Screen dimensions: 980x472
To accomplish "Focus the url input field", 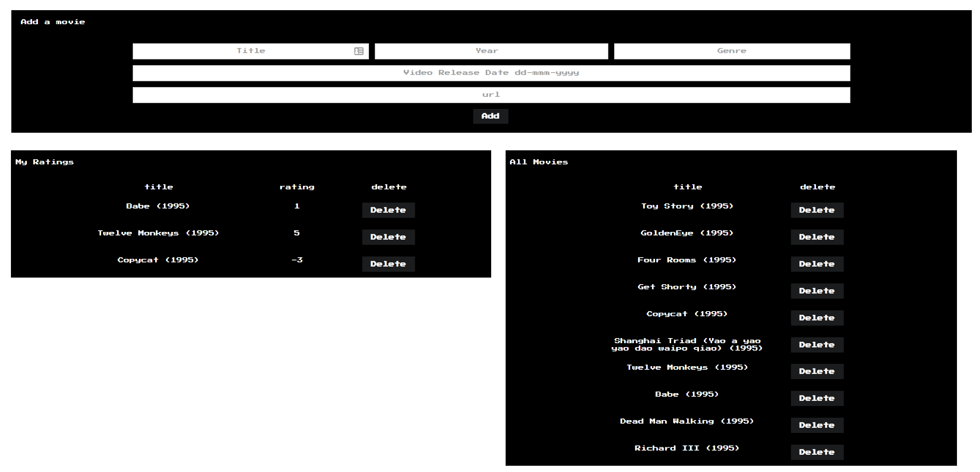I will tap(491, 95).
